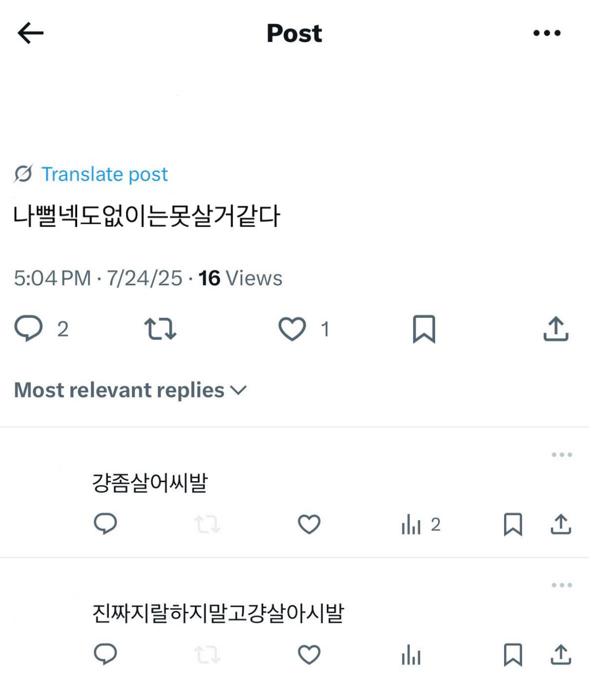Click Translate post link

pyautogui.click(x=104, y=174)
